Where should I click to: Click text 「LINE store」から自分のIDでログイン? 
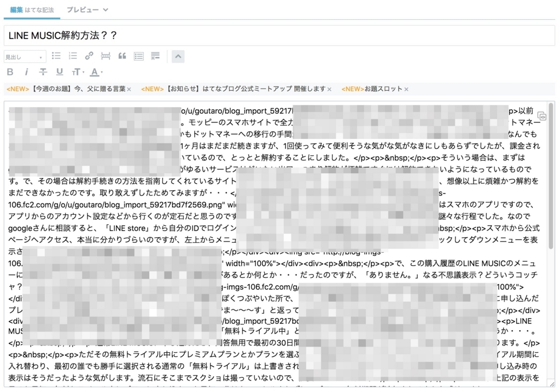point(170,228)
